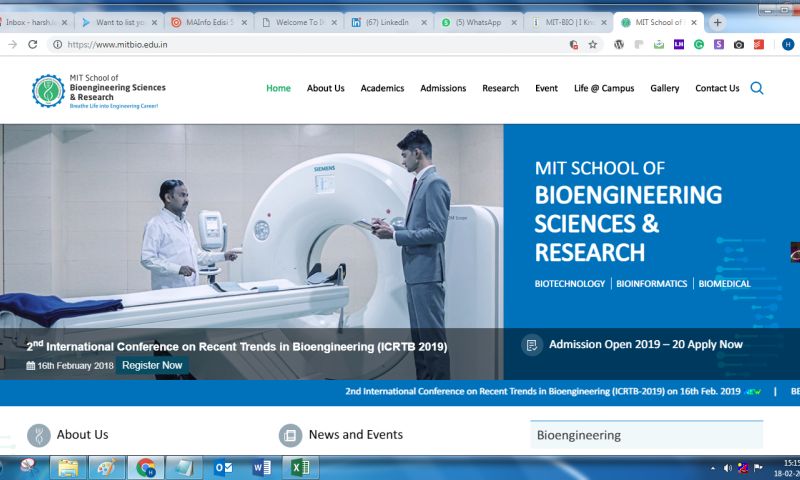Viewport: 800px width, 480px height.
Task: Open a new browser tab
Action: pos(717,22)
